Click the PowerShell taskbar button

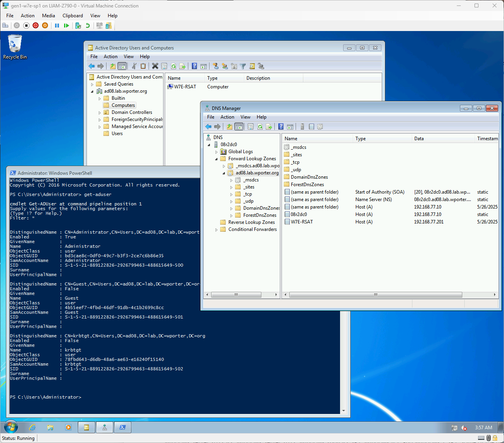[x=123, y=427]
